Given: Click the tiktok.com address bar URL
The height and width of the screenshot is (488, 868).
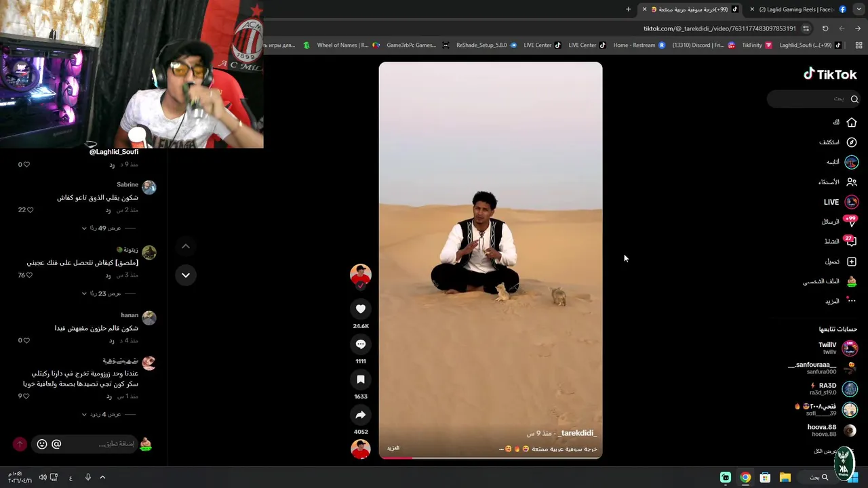Looking at the screenshot, I should tap(719, 28).
